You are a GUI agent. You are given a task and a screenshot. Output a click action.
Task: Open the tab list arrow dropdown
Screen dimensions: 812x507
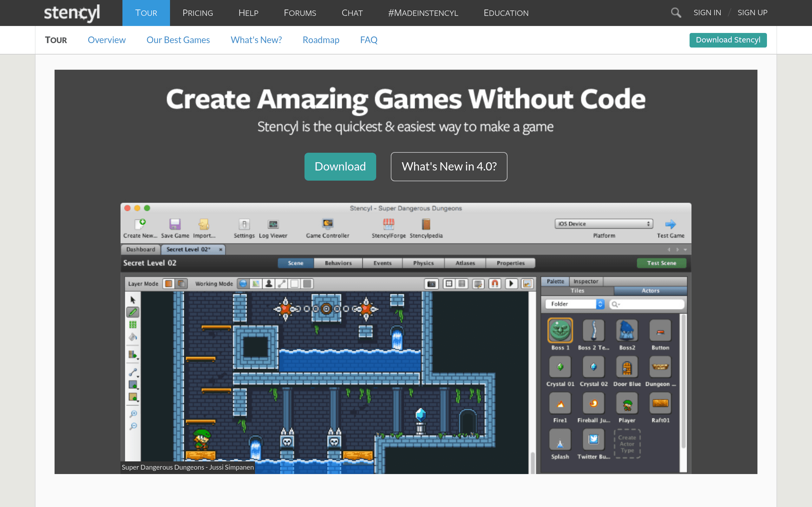tap(685, 249)
